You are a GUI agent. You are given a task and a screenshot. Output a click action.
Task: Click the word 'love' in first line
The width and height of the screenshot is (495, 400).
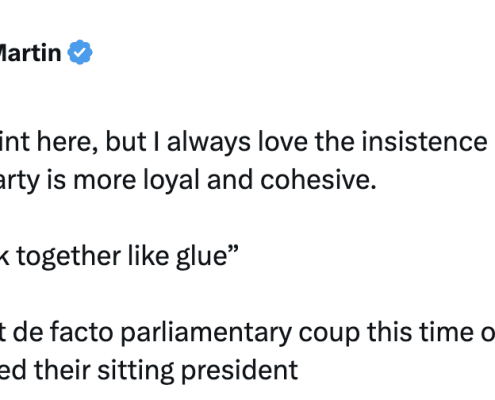click(x=283, y=142)
